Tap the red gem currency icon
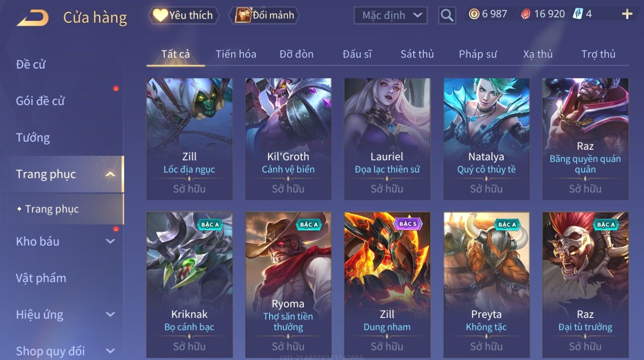Viewport: 644px width, 360px height. [x=525, y=14]
